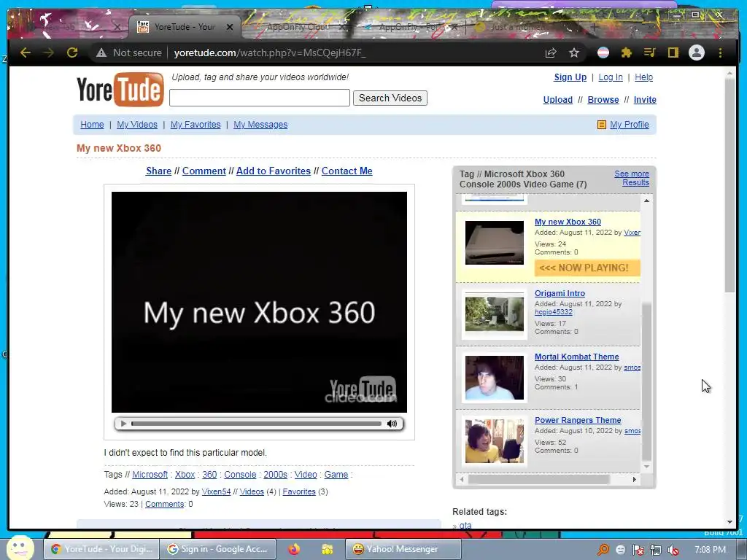Screen dimensions: 747x560
Task: Switch to the AppOnFly Cloud tab
Action: (x=298, y=27)
